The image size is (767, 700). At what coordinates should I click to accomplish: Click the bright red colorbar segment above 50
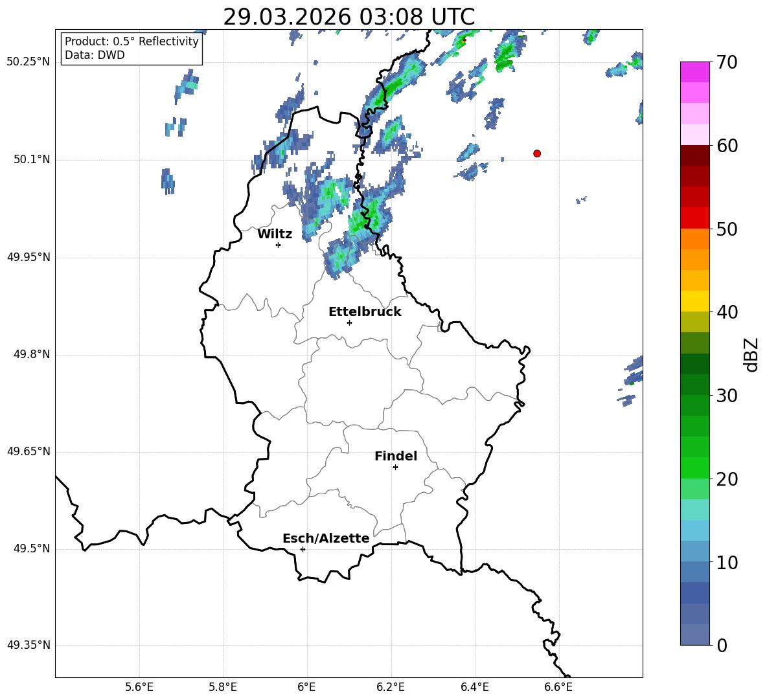(695, 218)
